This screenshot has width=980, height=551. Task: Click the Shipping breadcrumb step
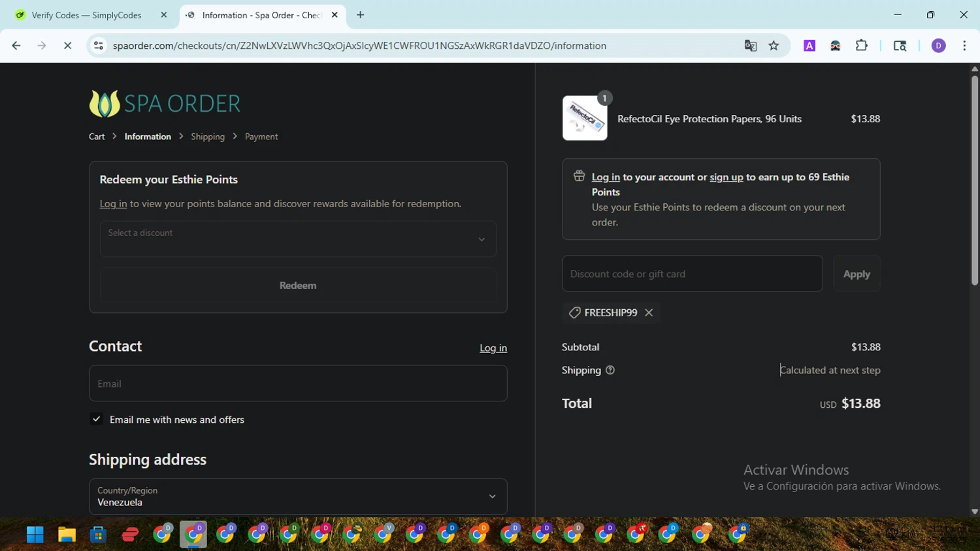[x=208, y=137]
